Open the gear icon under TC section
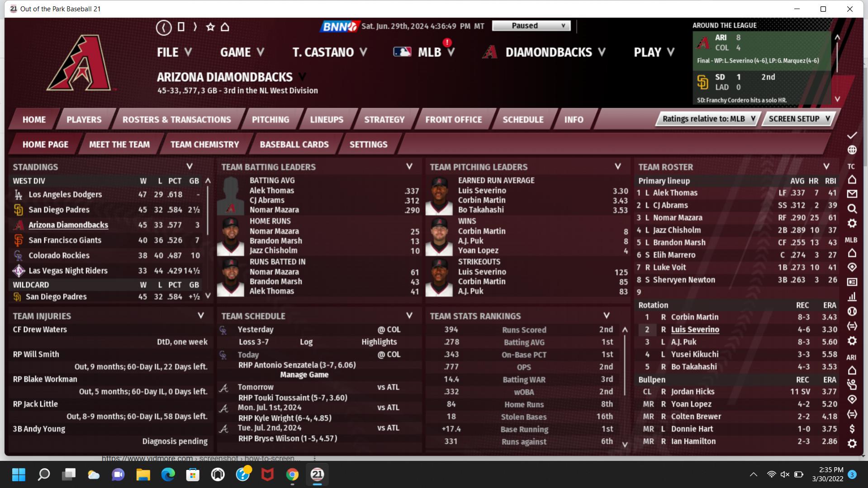This screenshot has height=488, width=868. point(852,223)
